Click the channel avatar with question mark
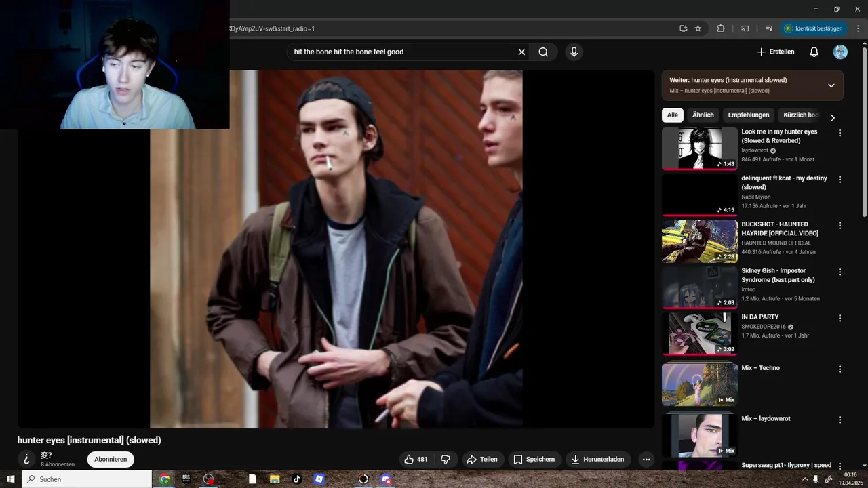 click(x=27, y=460)
